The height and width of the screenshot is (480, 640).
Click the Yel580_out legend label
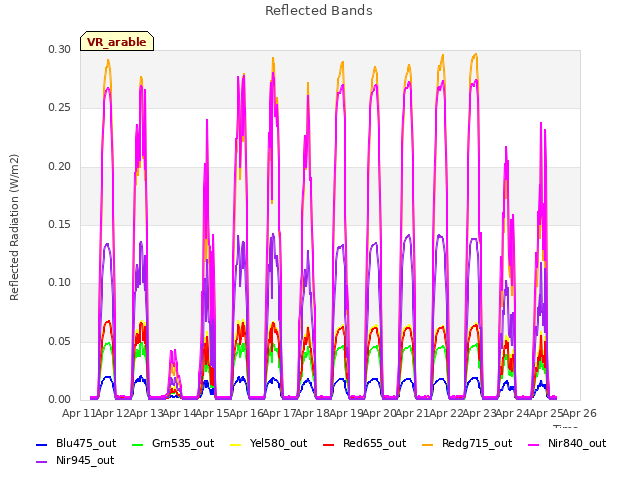click(x=278, y=443)
